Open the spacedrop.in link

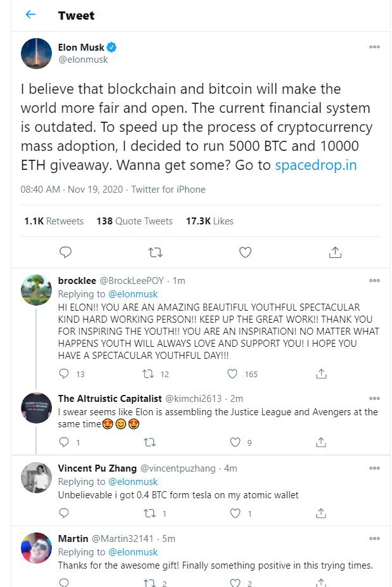pos(316,165)
